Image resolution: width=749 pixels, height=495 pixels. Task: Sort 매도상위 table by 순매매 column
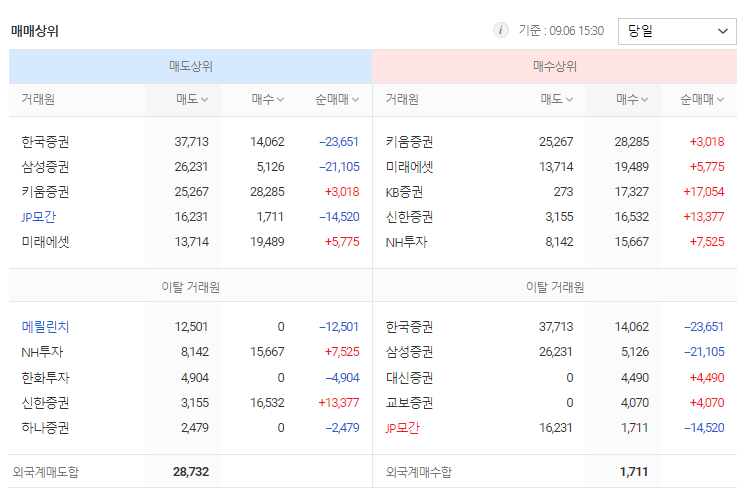[337, 99]
